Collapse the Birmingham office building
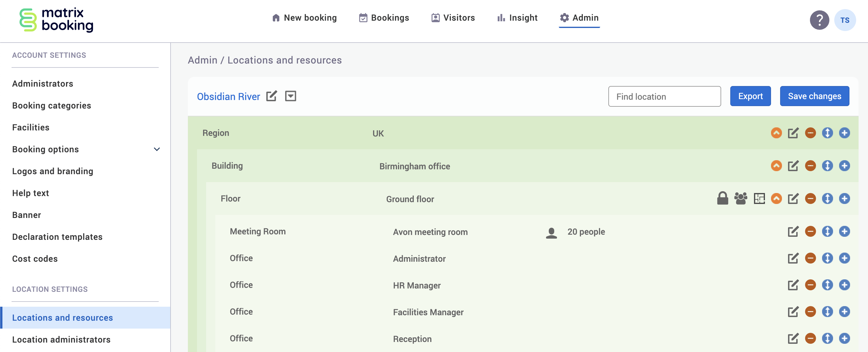 click(x=776, y=166)
